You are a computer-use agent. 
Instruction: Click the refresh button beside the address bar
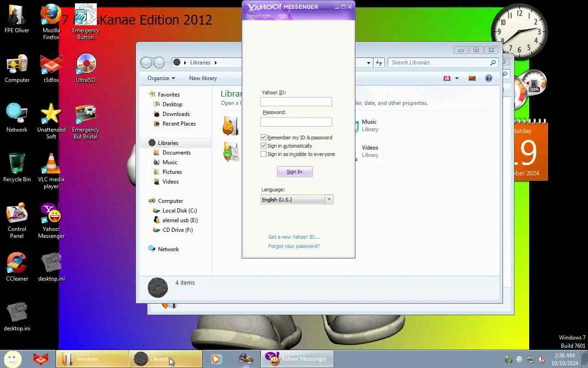pyautogui.click(x=379, y=63)
